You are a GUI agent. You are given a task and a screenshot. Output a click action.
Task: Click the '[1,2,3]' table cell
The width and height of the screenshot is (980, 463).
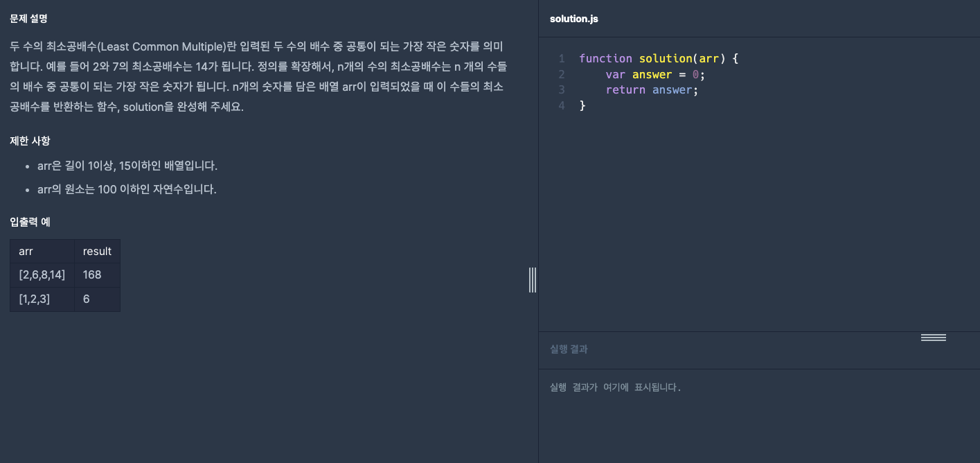[x=42, y=299]
